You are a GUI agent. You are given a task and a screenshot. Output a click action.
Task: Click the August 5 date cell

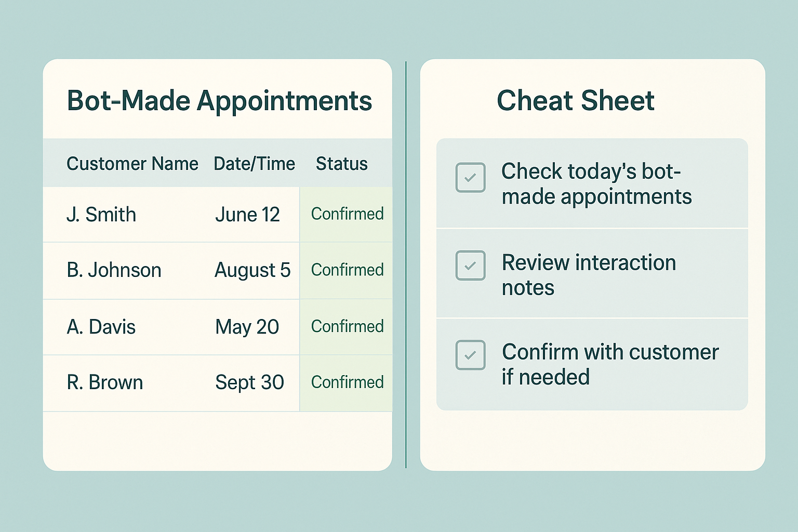pos(252,271)
